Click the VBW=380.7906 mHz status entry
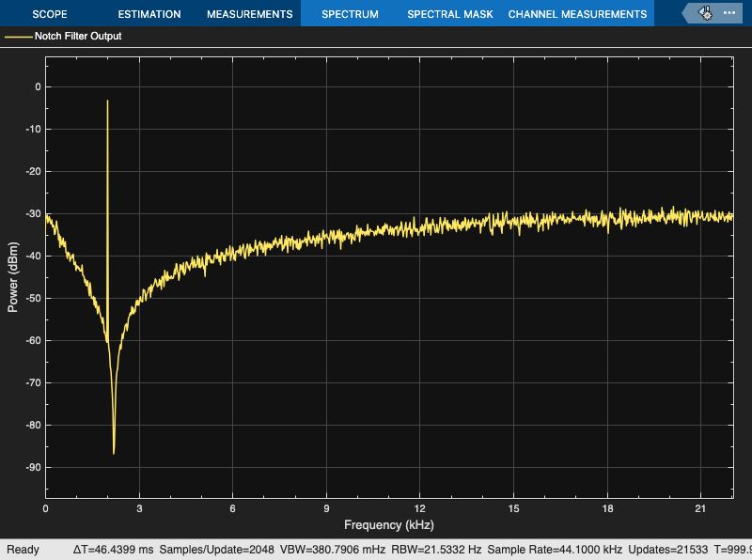The height and width of the screenshot is (560, 752). pyautogui.click(x=333, y=550)
